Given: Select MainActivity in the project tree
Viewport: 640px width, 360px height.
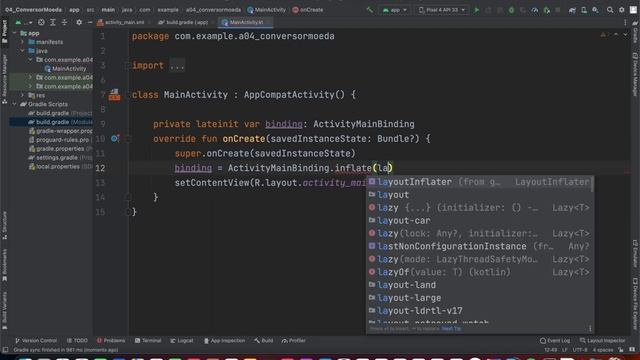Looking at the screenshot, I should 65,69.
